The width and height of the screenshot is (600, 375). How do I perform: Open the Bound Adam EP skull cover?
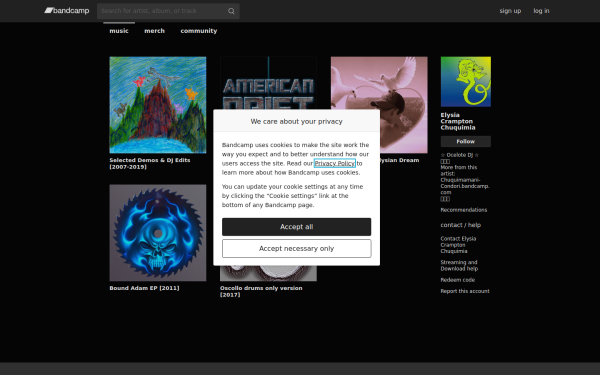(158, 233)
